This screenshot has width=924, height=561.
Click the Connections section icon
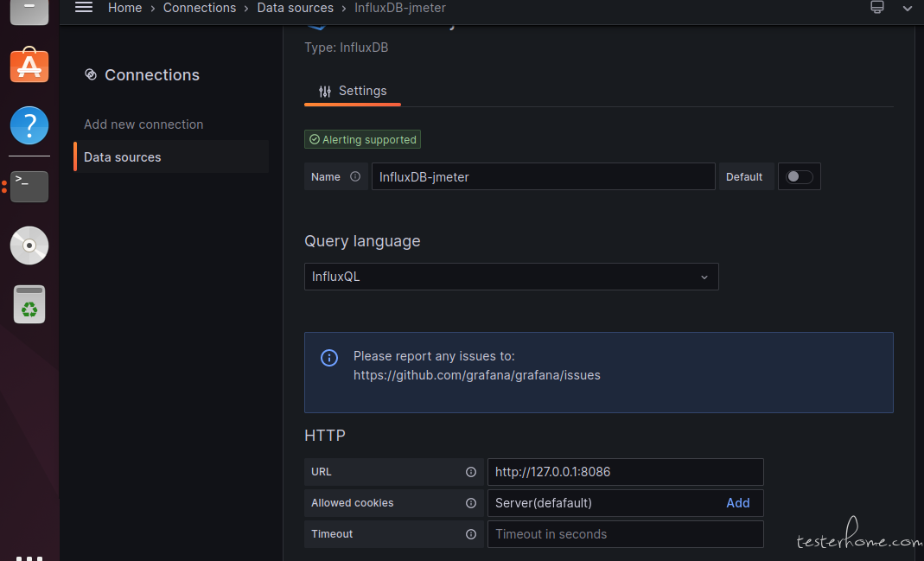(90, 74)
